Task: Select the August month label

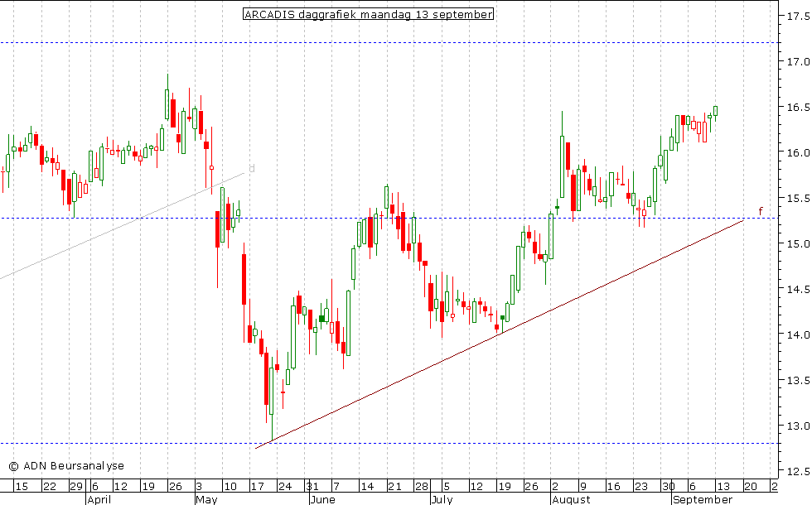Action: pyautogui.click(x=571, y=499)
